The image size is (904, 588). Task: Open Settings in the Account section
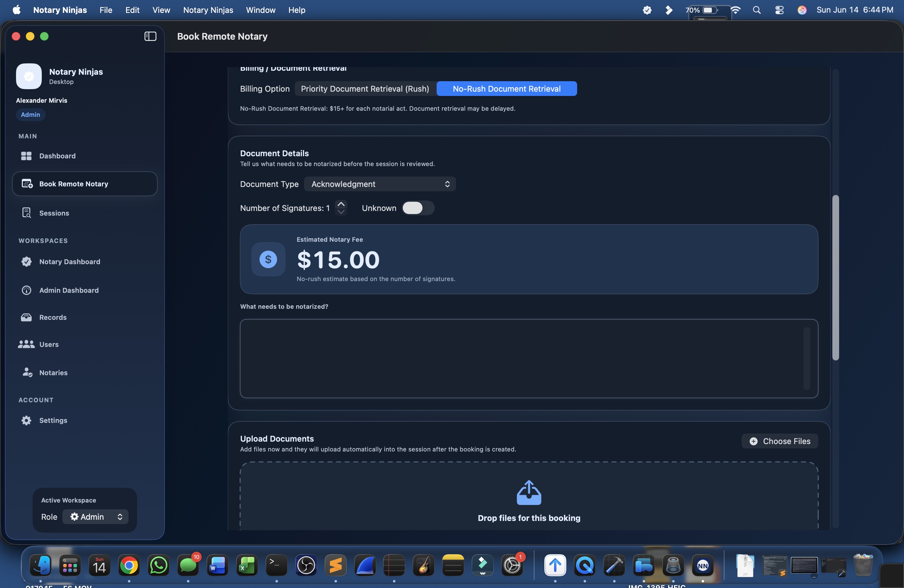pyautogui.click(x=85, y=420)
